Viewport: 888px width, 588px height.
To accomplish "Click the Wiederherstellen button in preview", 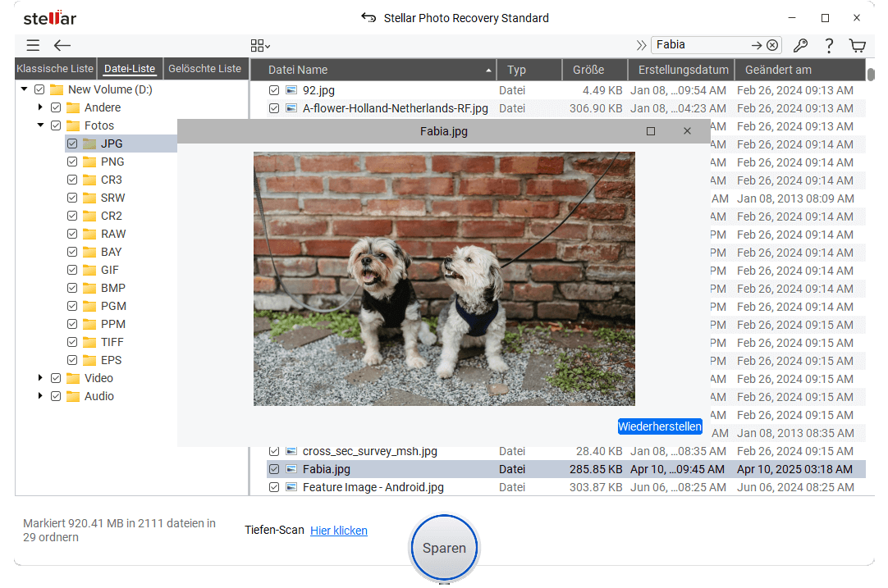I will (660, 426).
